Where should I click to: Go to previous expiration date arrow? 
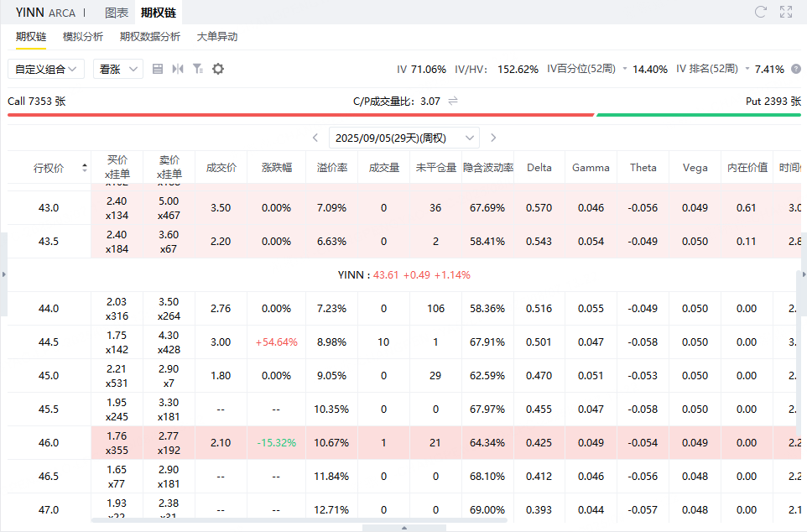315,138
